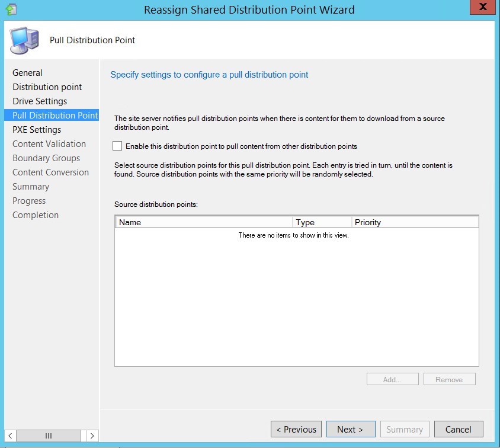Image resolution: width=500 pixels, height=448 pixels.
Task: Select the Drive Settings wizard step
Action: coord(39,101)
